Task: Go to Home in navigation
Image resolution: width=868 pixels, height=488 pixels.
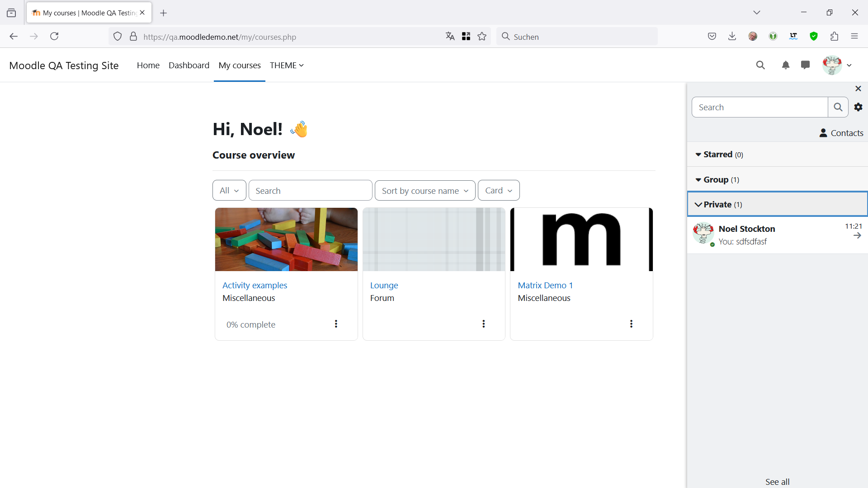Action: pyautogui.click(x=148, y=65)
